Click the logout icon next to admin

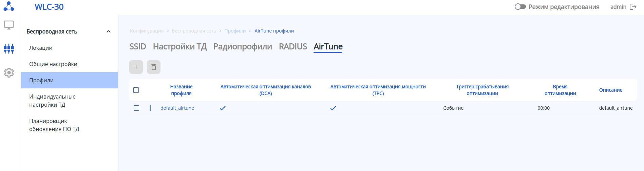click(x=633, y=7)
